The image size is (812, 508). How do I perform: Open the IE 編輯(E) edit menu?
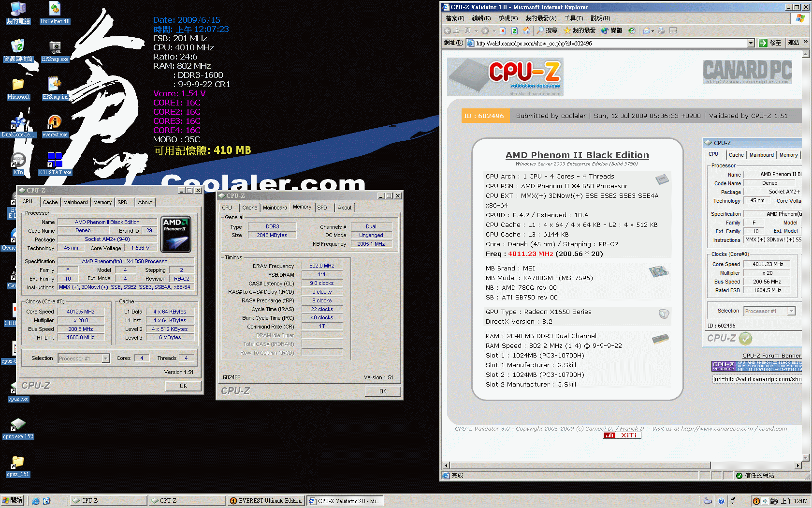(x=481, y=18)
